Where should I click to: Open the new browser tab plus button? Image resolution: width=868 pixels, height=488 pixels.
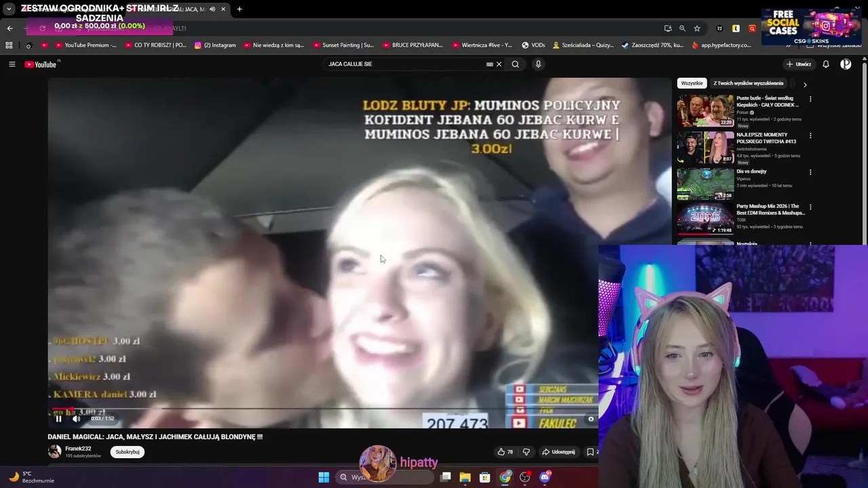coord(239,9)
